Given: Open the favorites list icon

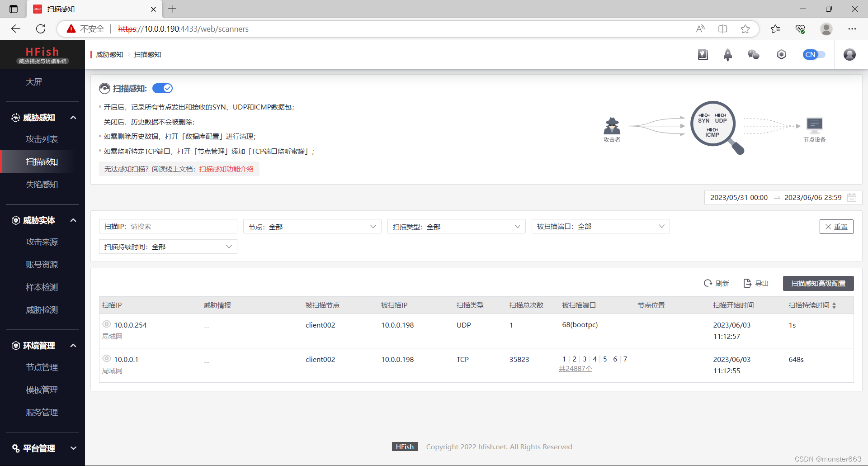Looking at the screenshot, I should [x=775, y=29].
